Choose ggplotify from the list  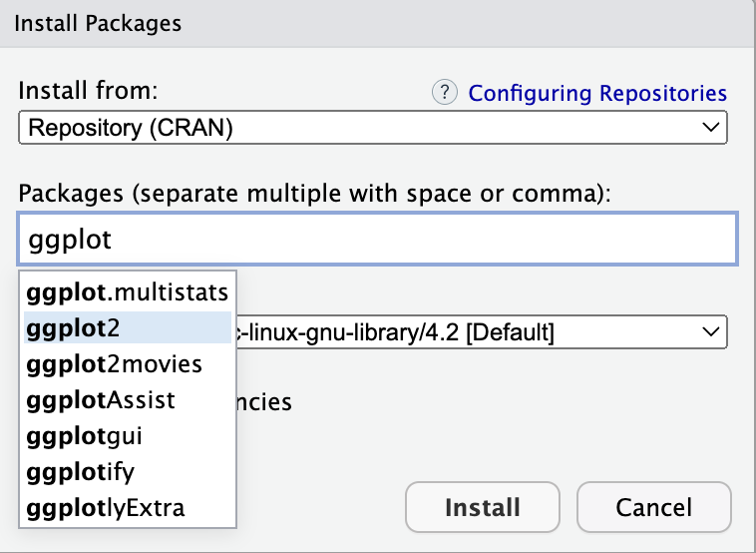pos(128,472)
